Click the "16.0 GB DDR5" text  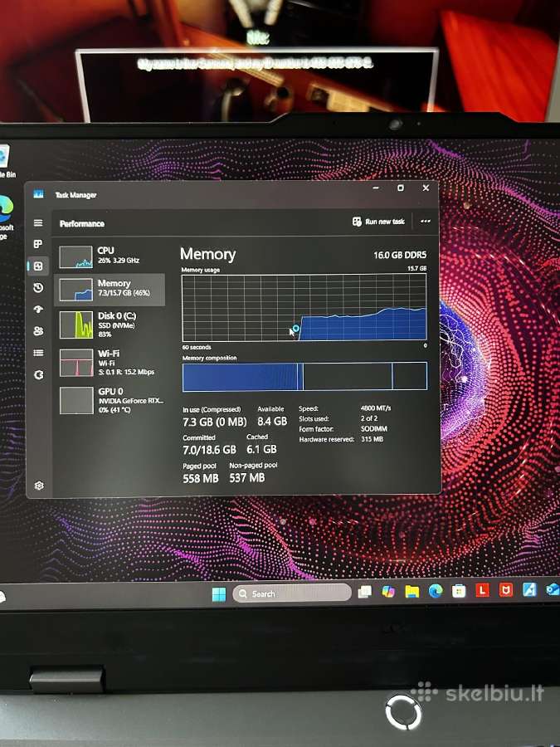[x=400, y=256]
